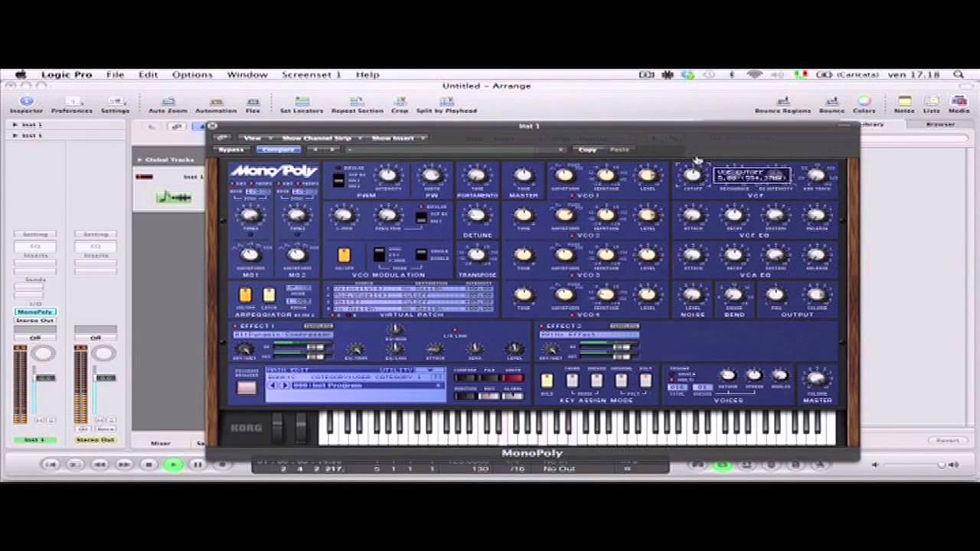This screenshot has height=551, width=980.
Task: Click the Program Browser button
Action: tap(247, 387)
